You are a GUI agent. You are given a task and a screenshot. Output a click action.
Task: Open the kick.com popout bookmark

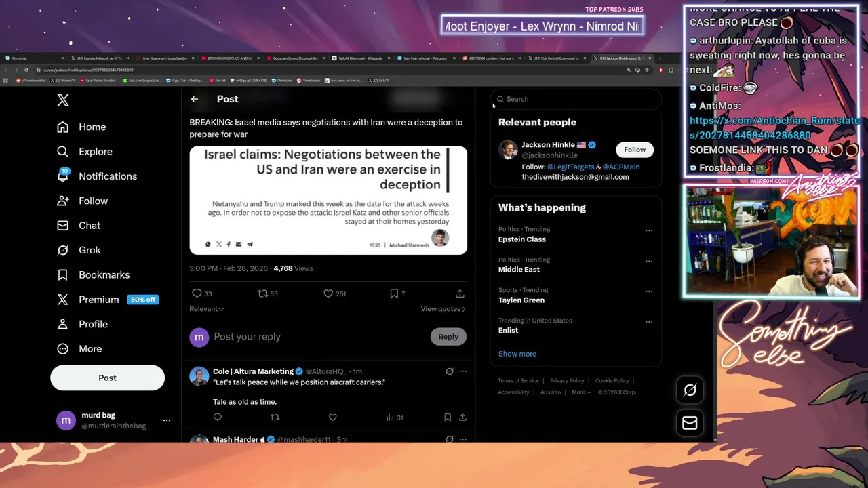tap(142, 80)
